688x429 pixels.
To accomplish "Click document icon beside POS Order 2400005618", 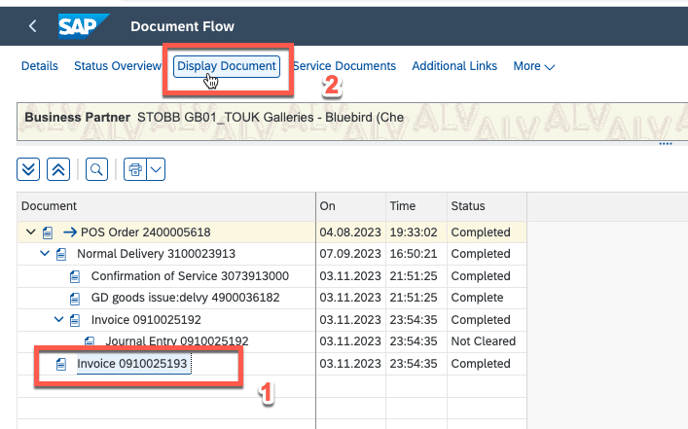I will 48,232.
